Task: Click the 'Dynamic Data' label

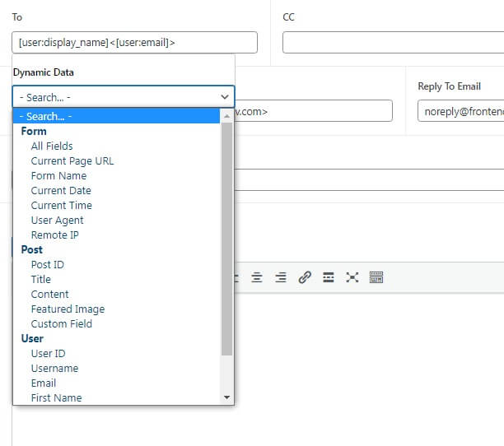Action: pyautogui.click(x=44, y=72)
